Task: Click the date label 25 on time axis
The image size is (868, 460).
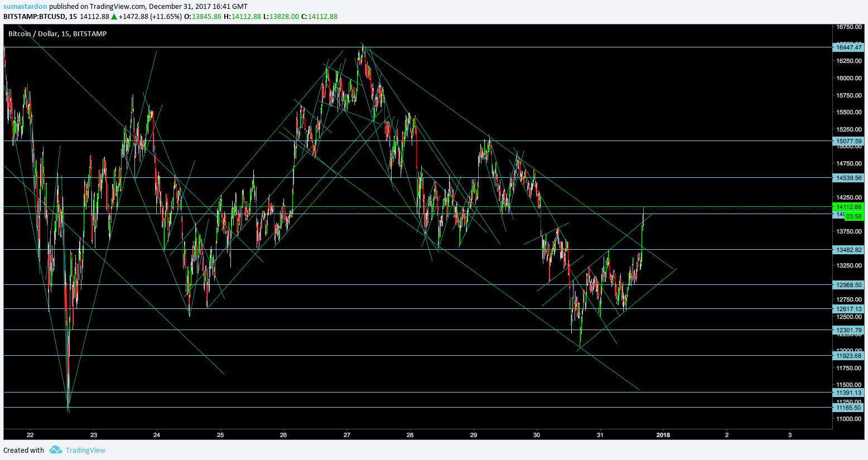Action: pos(220,435)
